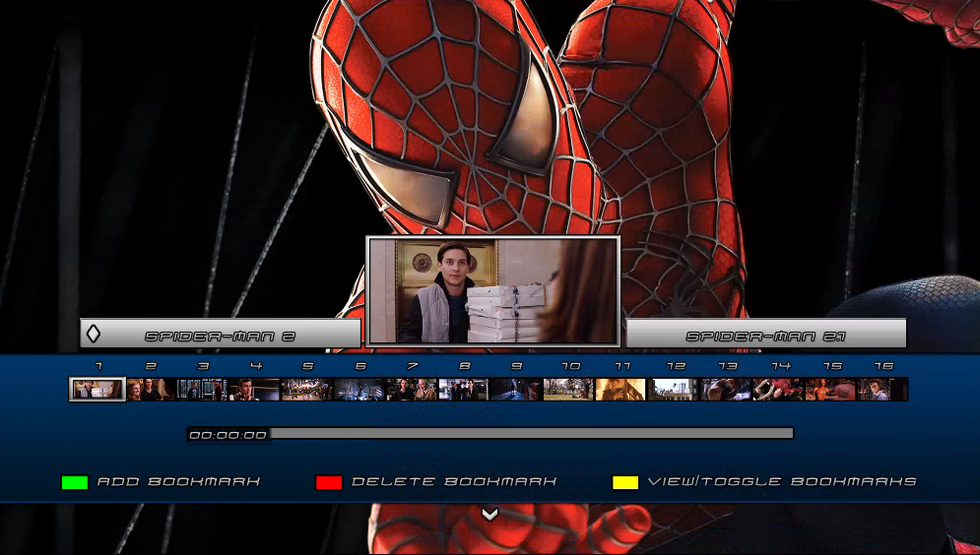The height and width of the screenshot is (555, 980).
Task: Click the chapter number 8 label
Action: click(464, 366)
